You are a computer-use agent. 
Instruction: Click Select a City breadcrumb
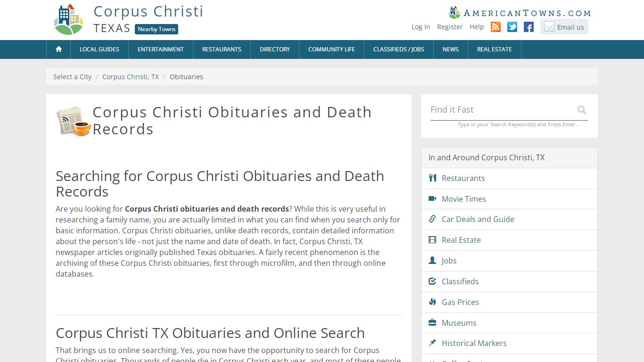pyautogui.click(x=72, y=76)
